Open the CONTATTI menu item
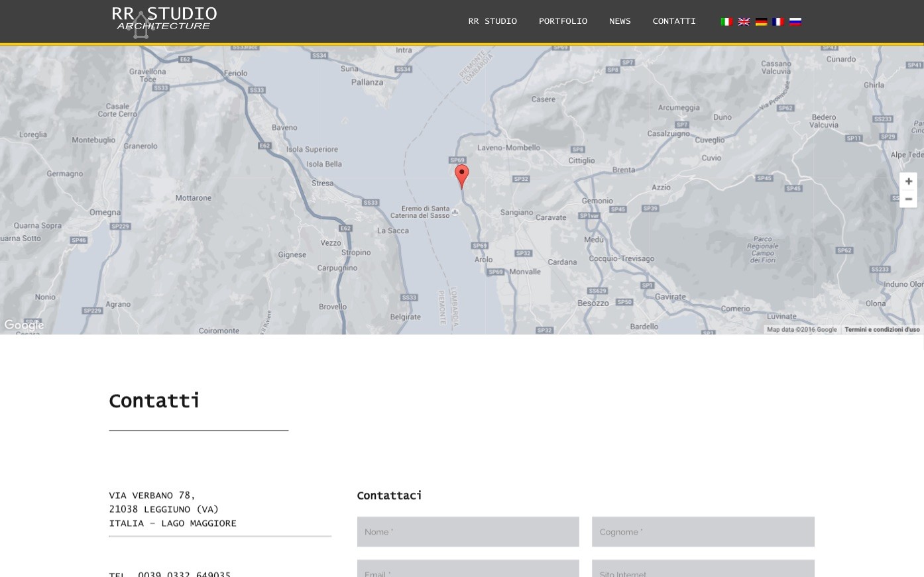The width and height of the screenshot is (924, 577). 674,21
